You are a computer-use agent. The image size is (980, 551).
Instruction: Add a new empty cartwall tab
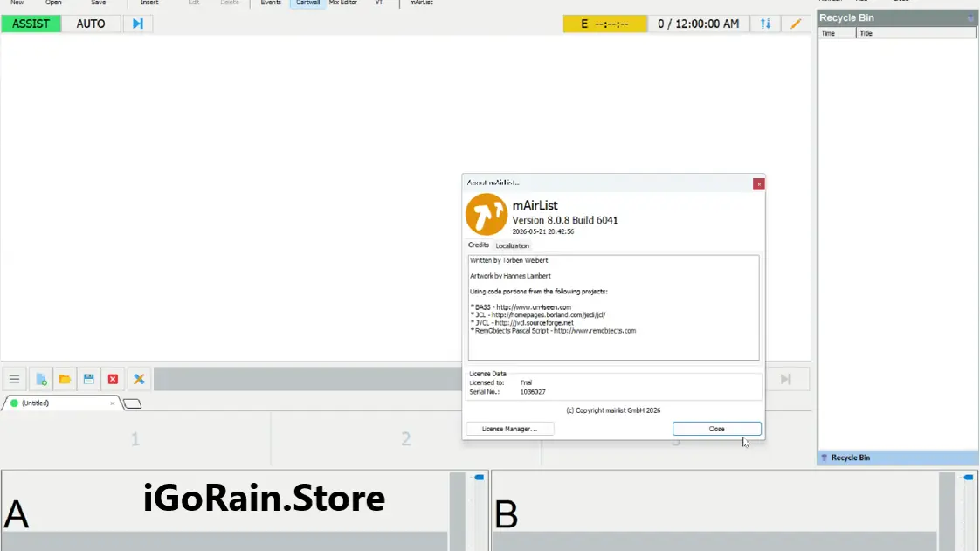tap(132, 404)
